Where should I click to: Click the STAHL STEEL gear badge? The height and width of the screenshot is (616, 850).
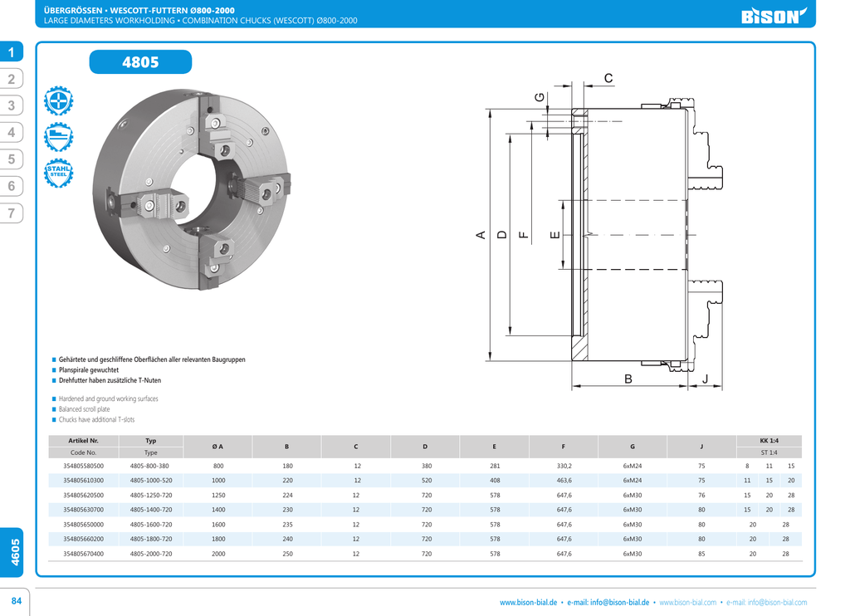58,173
